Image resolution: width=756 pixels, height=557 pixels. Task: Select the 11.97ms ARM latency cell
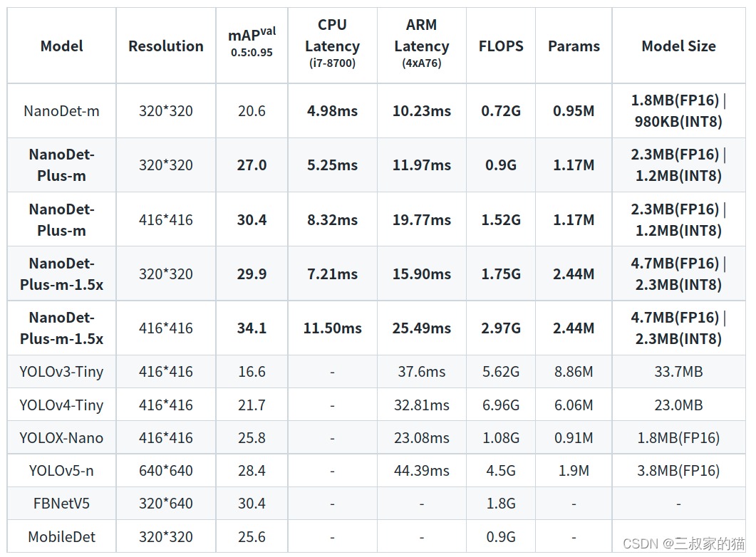point(421,165)
